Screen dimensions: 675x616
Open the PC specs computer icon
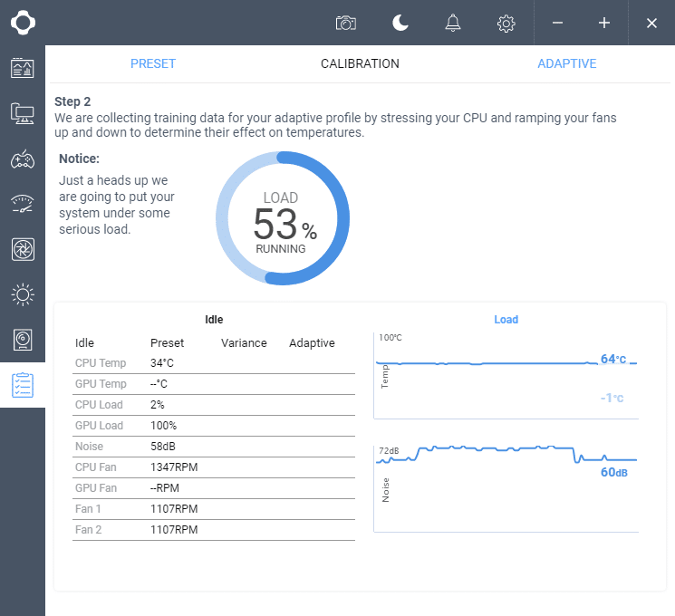point(23,113)
